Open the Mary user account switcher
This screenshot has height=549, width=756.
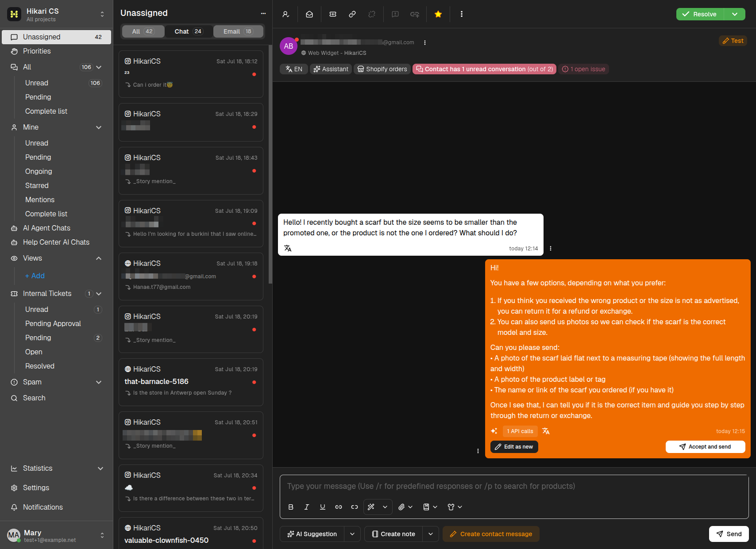(x=56, y=535)
